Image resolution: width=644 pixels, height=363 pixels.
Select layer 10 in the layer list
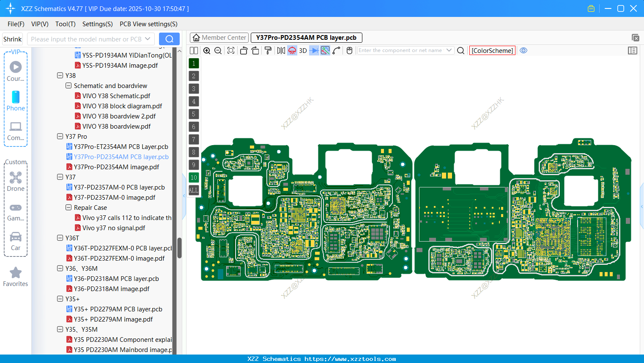(x=194, y=177)
